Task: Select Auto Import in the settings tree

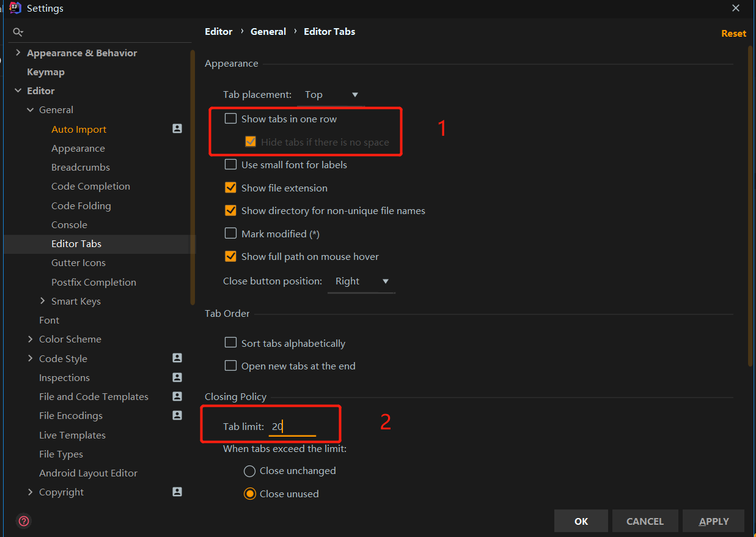Action: tap(79, 129)
